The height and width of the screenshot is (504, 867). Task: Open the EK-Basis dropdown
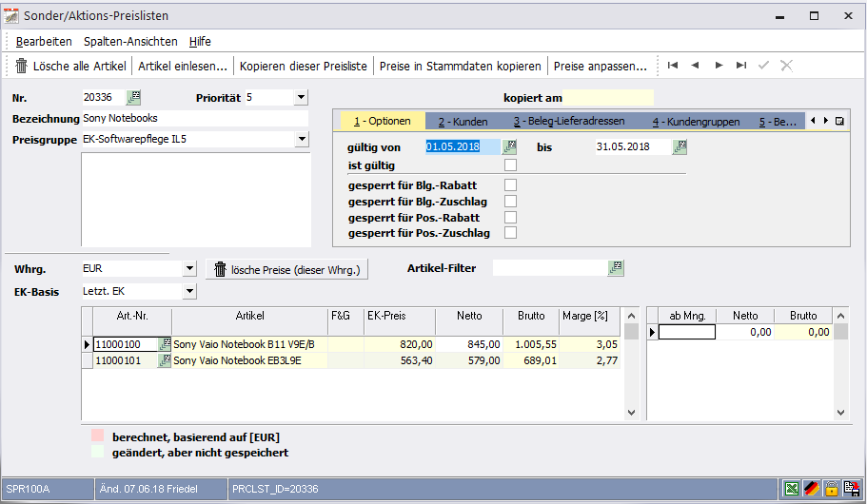click(188, 291)
